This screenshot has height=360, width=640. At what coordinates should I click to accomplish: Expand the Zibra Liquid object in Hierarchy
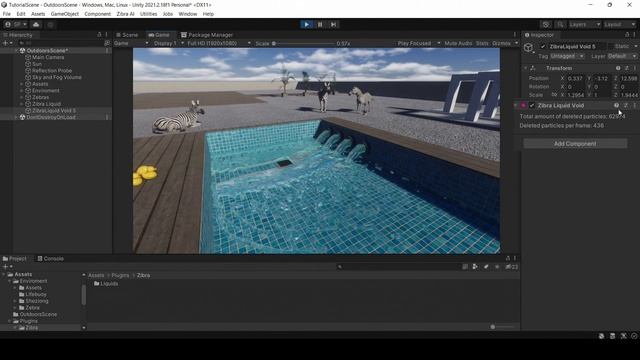click(21, 104)
